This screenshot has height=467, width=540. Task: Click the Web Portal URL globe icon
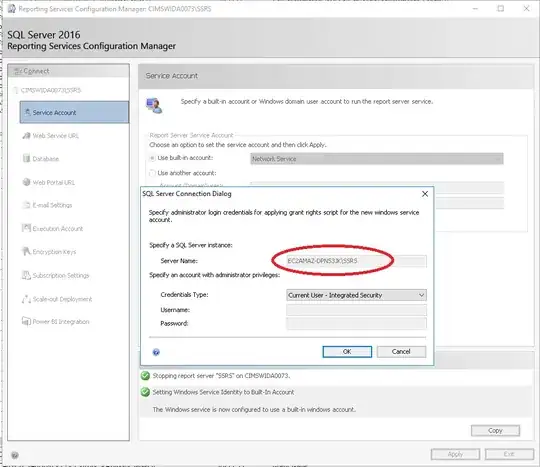coord(27,182)
